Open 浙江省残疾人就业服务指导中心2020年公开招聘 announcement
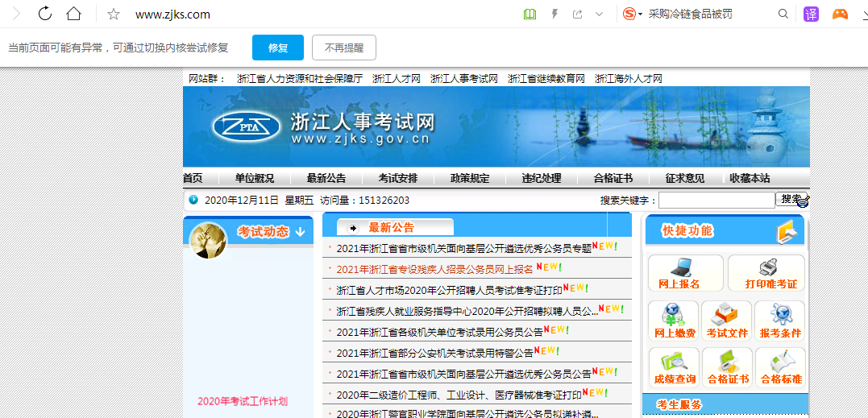This screenshot has width=868, height=418. point(467,311)
